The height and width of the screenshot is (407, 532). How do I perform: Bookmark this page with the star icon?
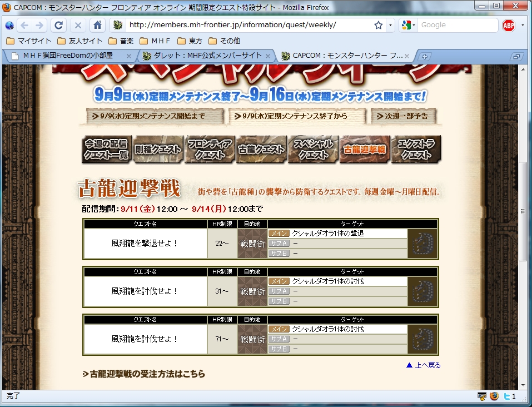click(x=379, y=25)
